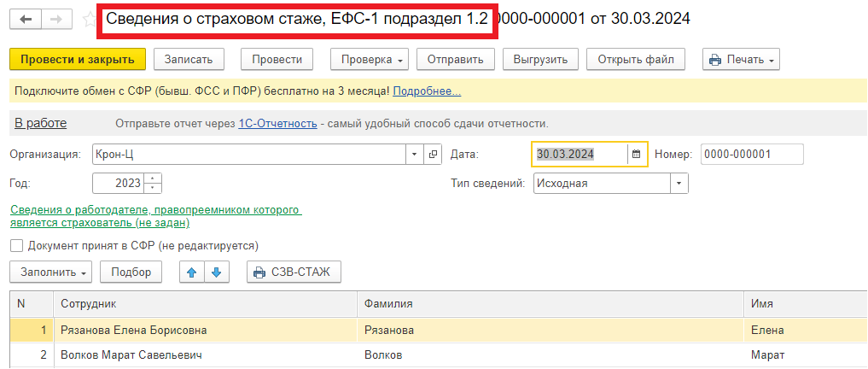Open the Печать dropdown menu

(741, 60)
